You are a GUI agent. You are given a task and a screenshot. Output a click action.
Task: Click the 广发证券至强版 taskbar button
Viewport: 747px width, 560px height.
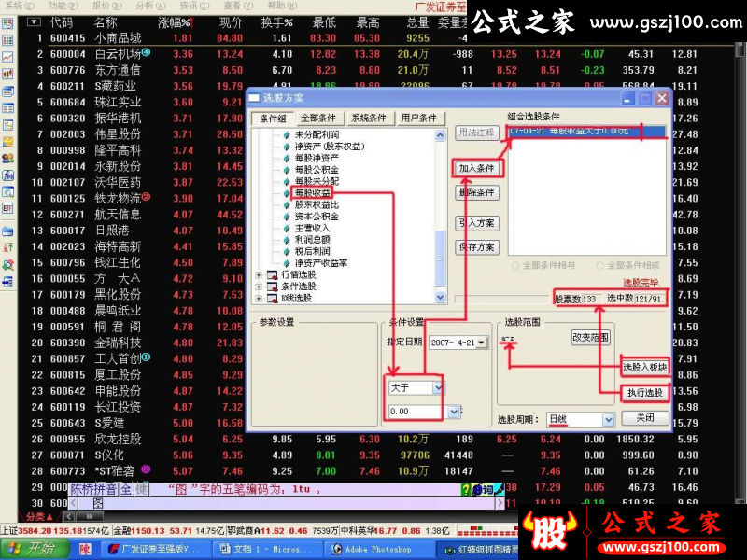pyautogui.click(x=154, y=549)
